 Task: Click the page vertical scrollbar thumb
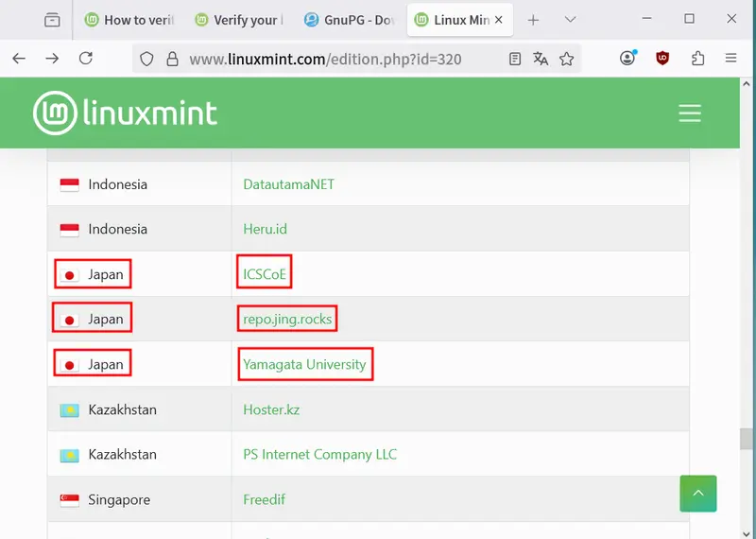pyautogui.click(x=747, y=438)
